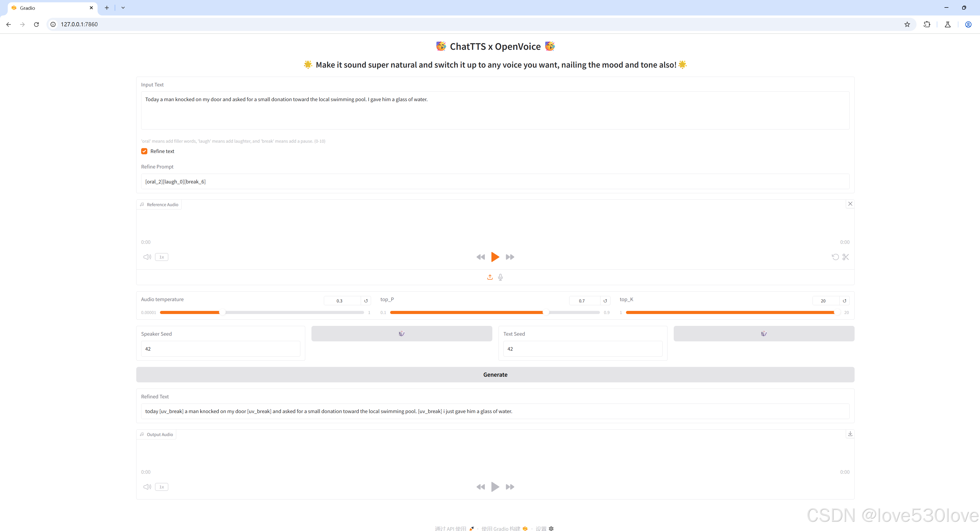Download the Output Audio file
The image size is (980, 531).
850,434
